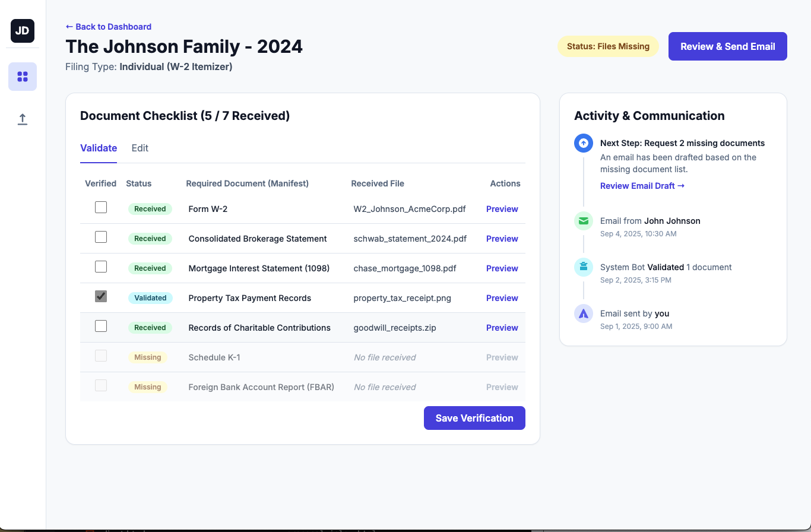The image size is (811, 532).
Task: Preview the chase_mortgage_1098.pdf document
Action: pos(502,268)
